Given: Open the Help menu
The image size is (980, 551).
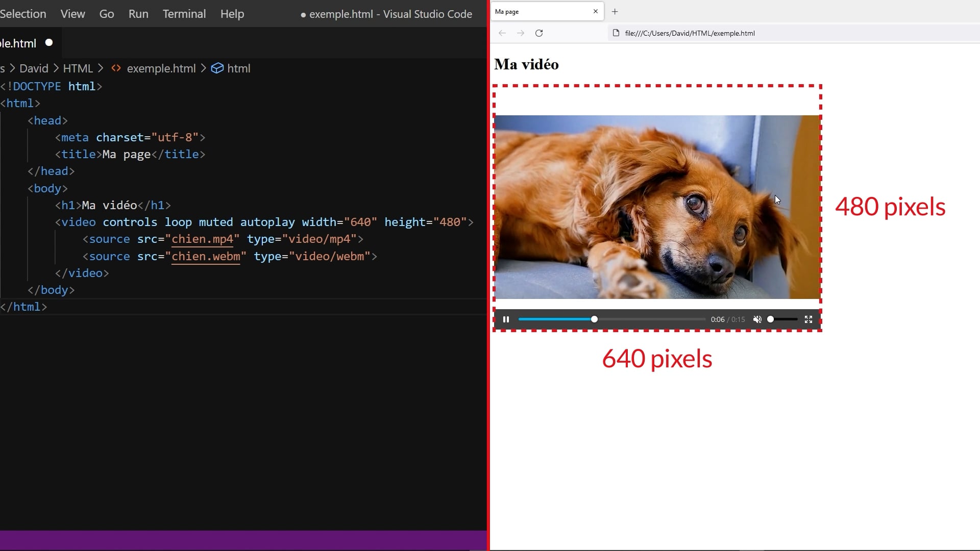Looking at the screenshot, I should 232,14.
